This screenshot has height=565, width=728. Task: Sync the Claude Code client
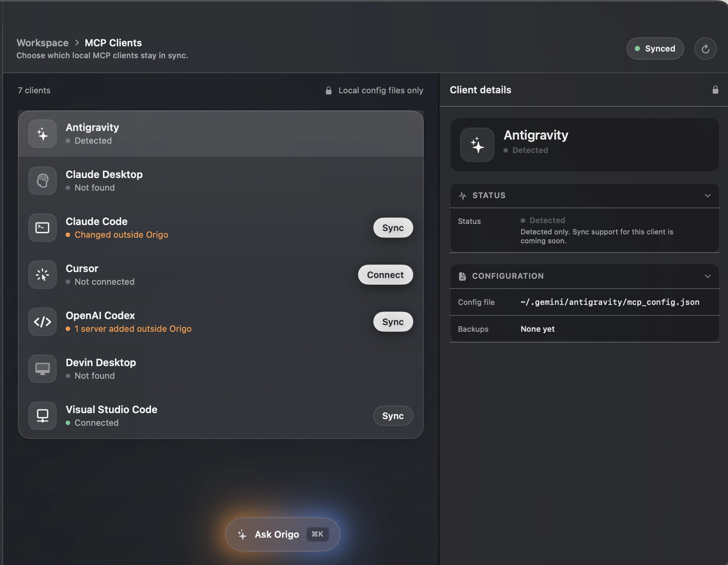393,227
